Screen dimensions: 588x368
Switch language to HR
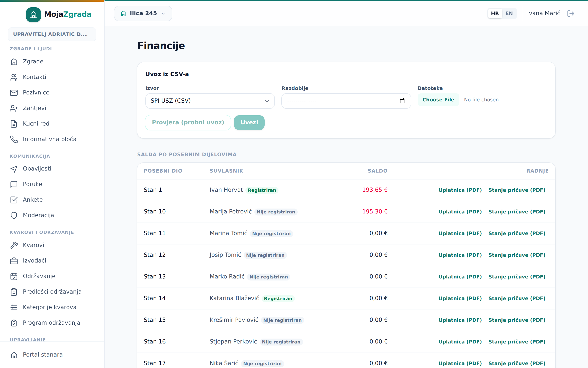[495, 13]
